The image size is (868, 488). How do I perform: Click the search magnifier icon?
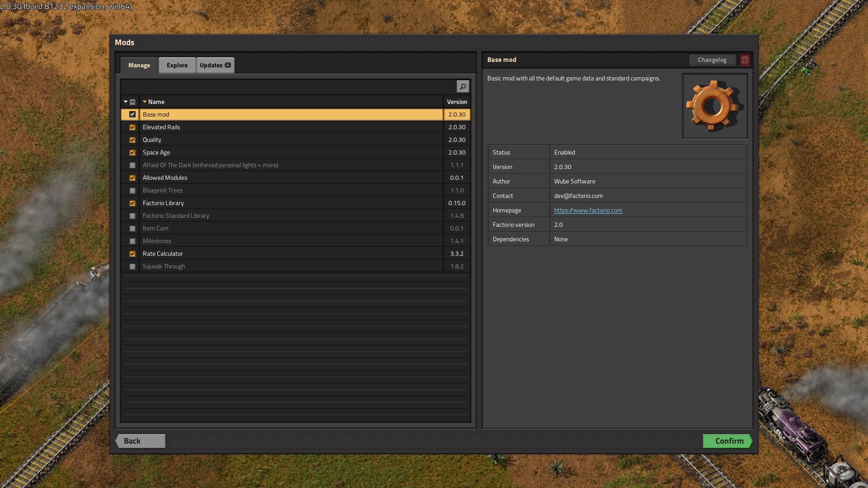pyautogui.click(x=462, y=86)
